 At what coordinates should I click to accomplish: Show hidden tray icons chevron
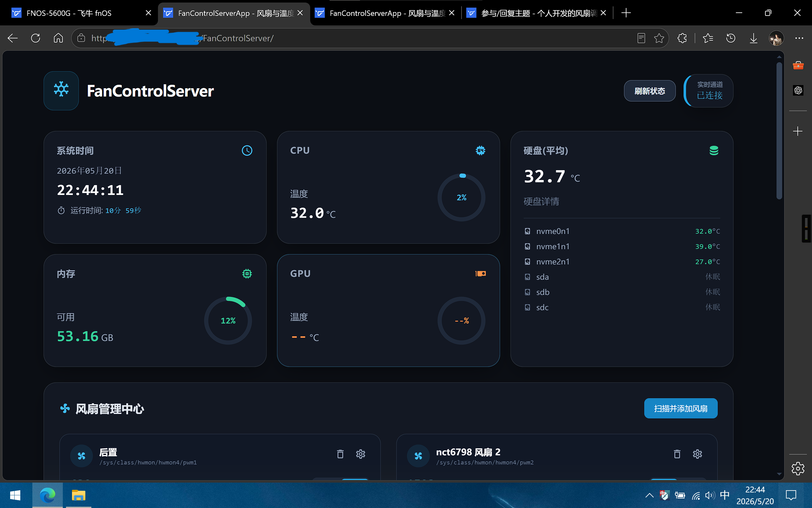(x=649, y=495)
